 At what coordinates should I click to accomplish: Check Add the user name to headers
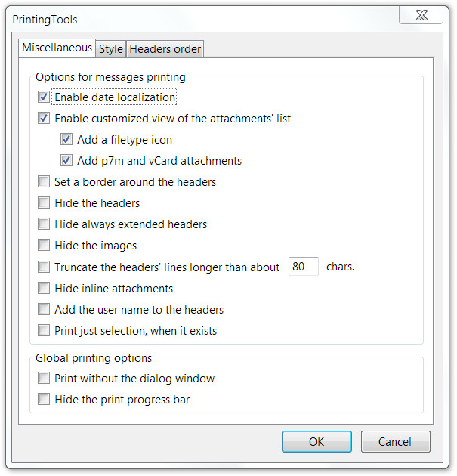(x=44, y=309)
